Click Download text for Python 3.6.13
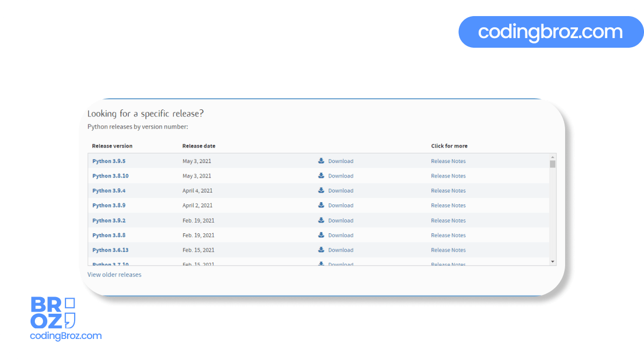 [341, 250]
